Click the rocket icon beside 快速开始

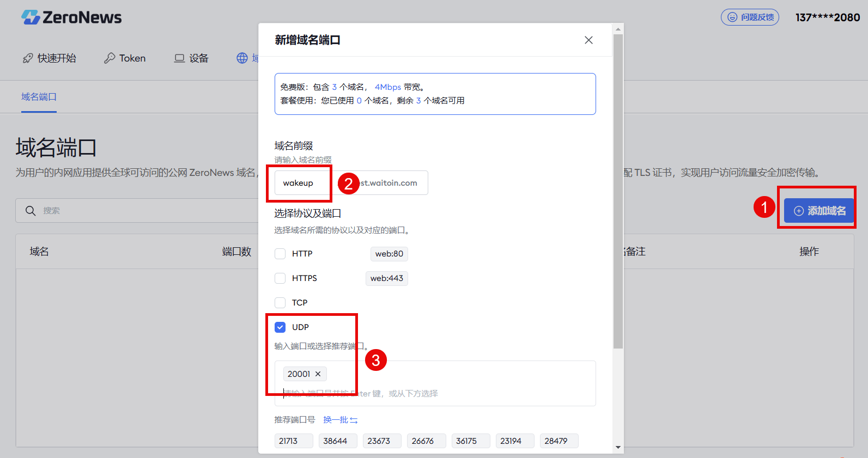coord(28,58)
